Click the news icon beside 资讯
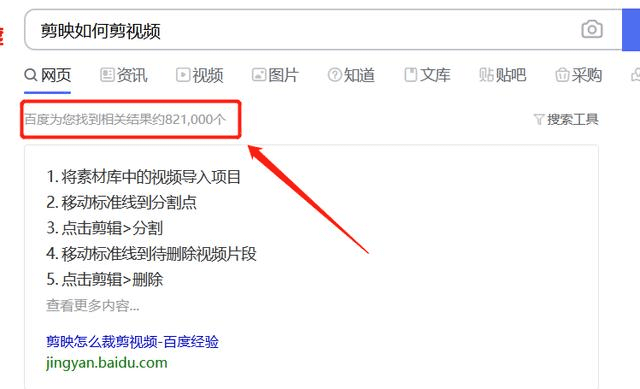 107,75
